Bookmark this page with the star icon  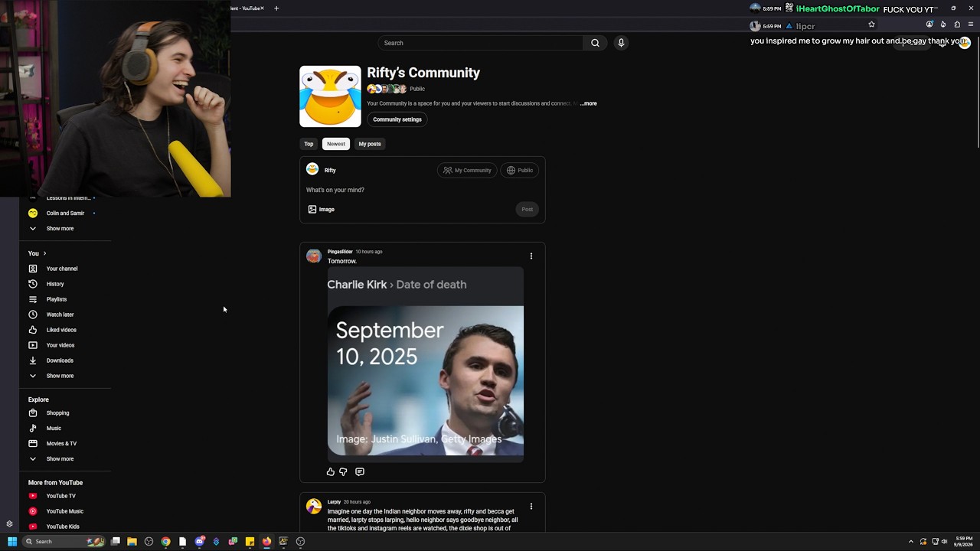871,24
